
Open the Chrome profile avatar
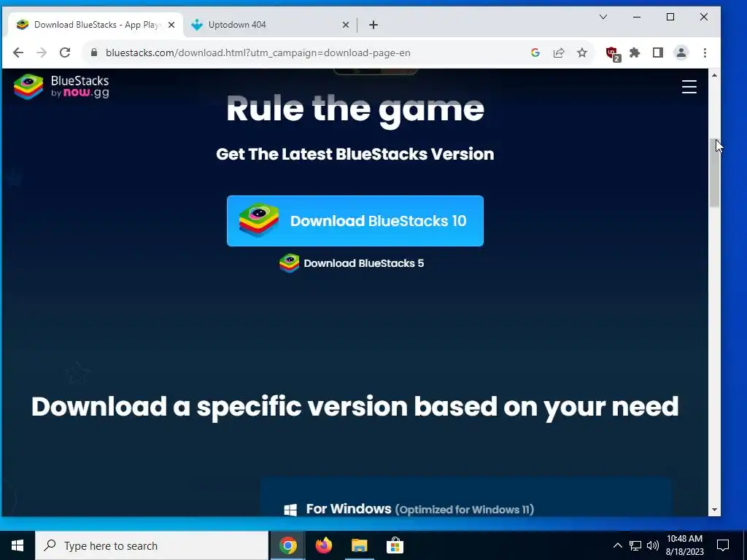(681, 52)
